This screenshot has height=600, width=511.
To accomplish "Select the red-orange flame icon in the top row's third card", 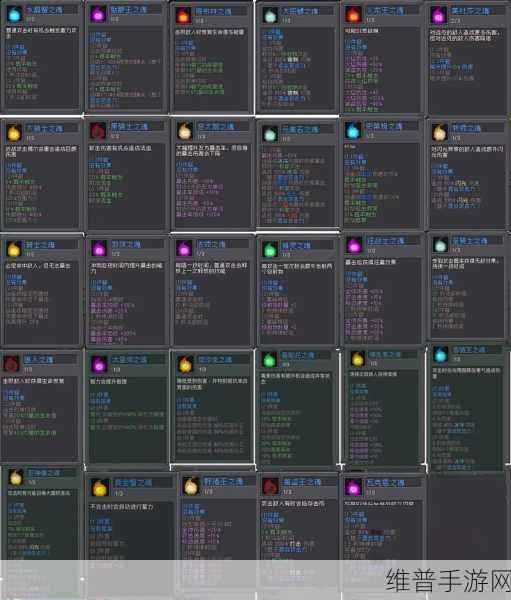I will pos(183,15).
